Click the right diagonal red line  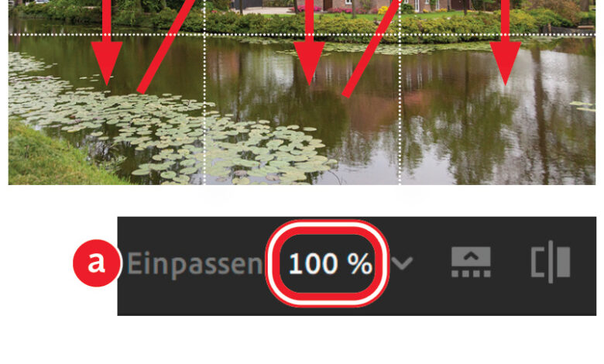pos(372,48)
